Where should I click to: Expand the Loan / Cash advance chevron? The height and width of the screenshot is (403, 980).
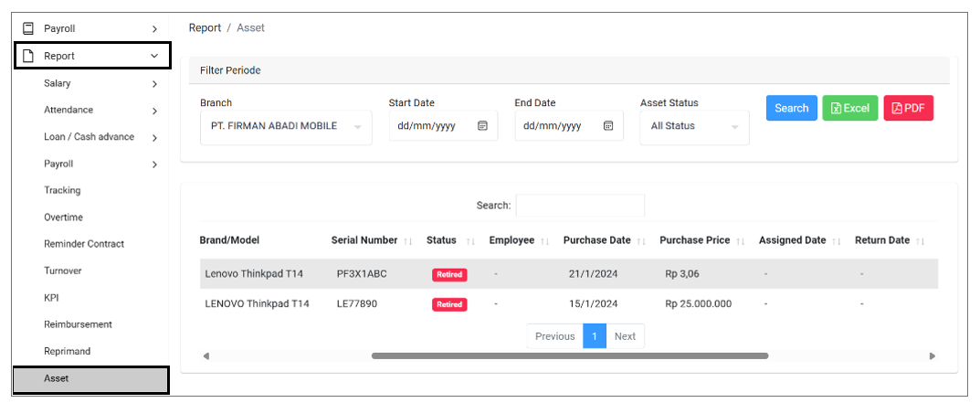point(154,138)
